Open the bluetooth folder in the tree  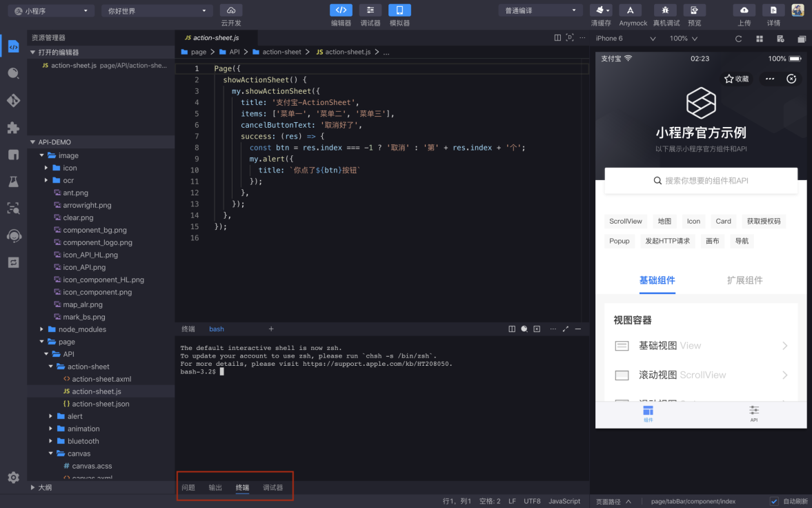(x=83, y=441)
